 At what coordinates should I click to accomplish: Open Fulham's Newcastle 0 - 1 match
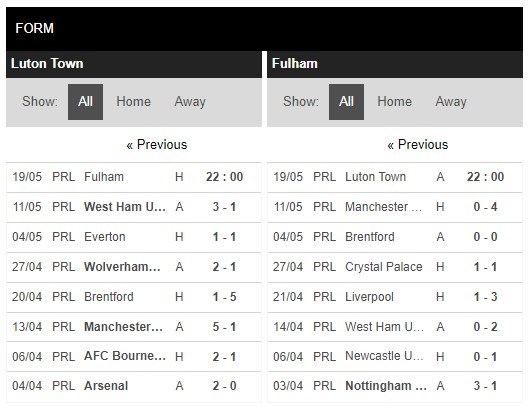(x=395, y=356)
